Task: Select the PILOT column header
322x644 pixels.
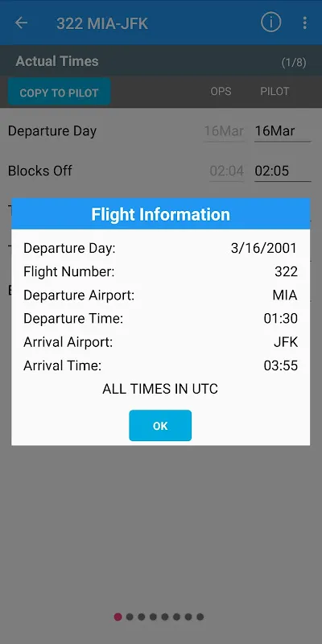Action: pyautogui.click(x=275, y=91)
